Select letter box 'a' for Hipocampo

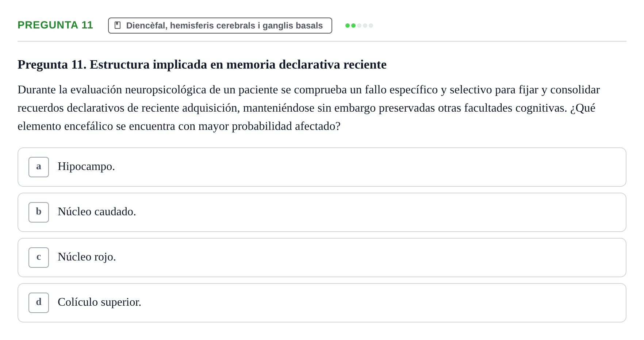39,167
